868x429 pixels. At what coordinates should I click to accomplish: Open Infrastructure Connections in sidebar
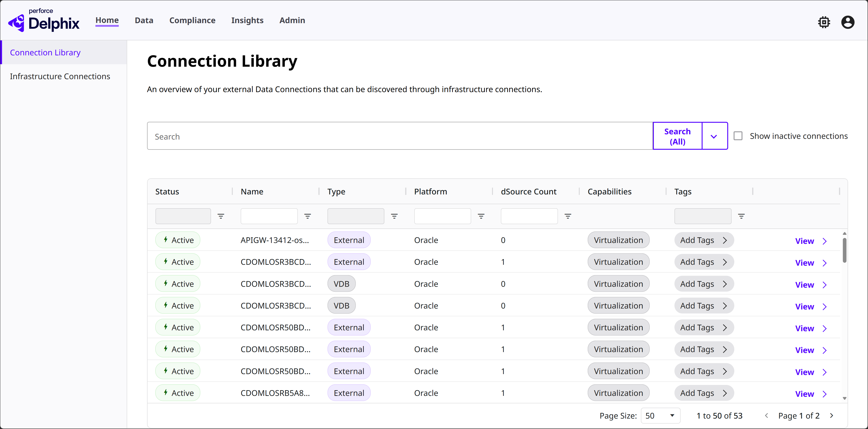pos(60,76)
